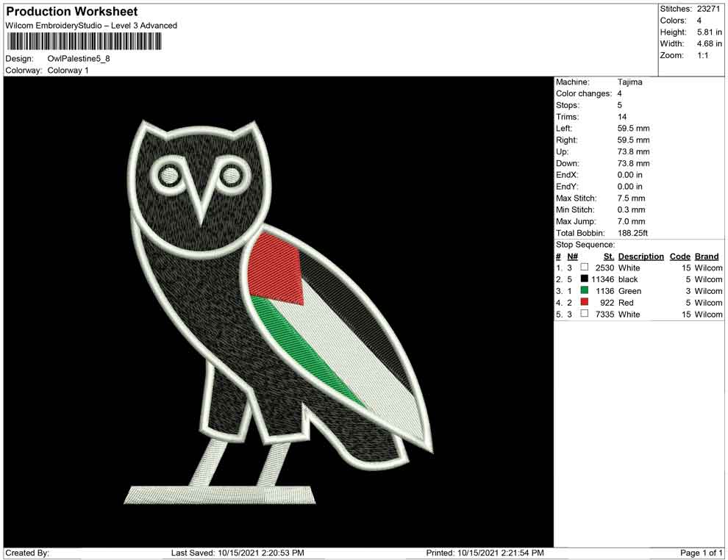Click the 'Production Worksheet' title
This screenshot has height=560, width=728.
[72, 12]
